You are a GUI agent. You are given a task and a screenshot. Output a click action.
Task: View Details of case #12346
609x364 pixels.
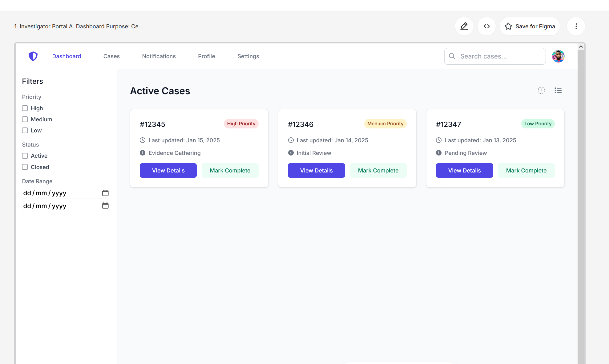pyautogui.click(x=316, y=170)
